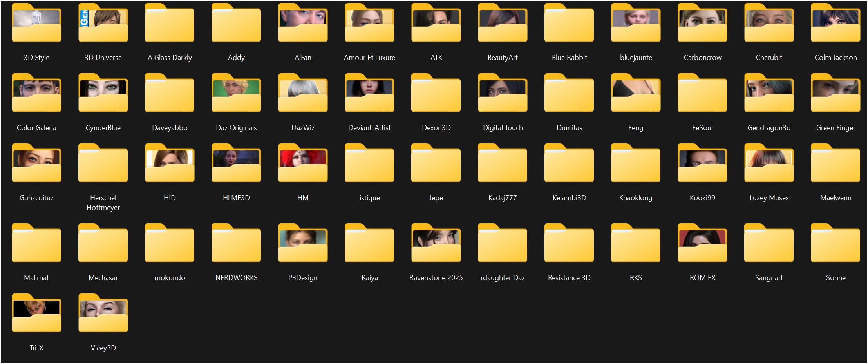Click the Tri-X folder icon
This screenshot has width=868, height=364.
coord(36,313)
